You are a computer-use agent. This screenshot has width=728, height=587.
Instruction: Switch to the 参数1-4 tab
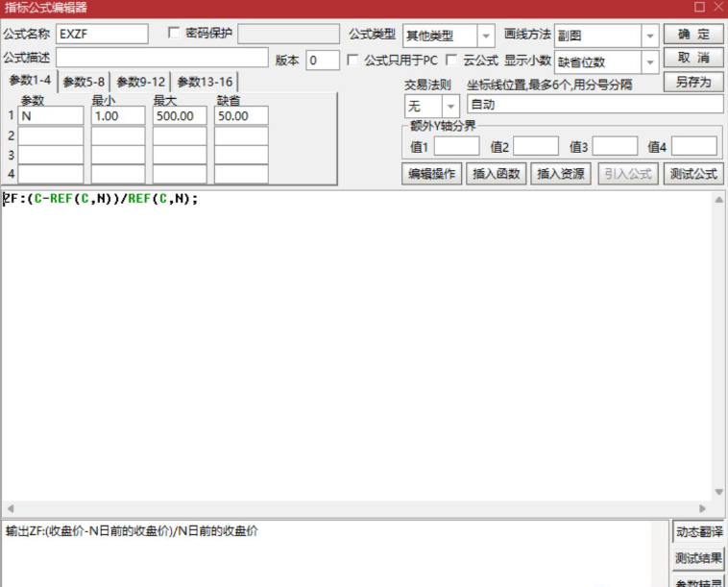click(x=30, y=81)
